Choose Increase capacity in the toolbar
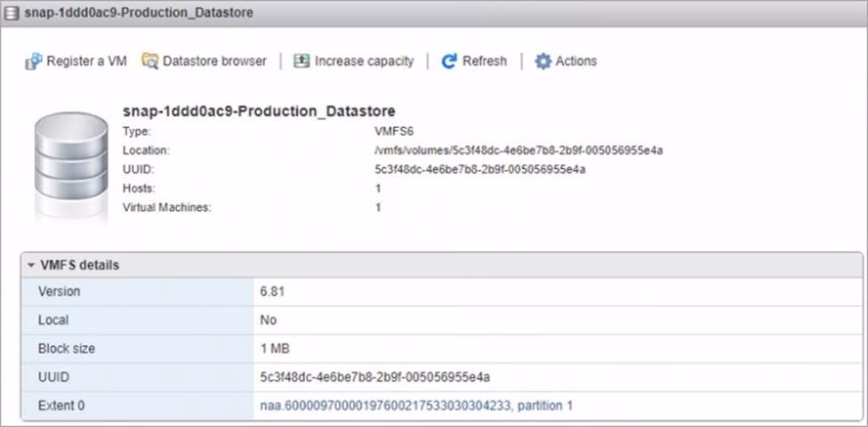 pos(364,61)
